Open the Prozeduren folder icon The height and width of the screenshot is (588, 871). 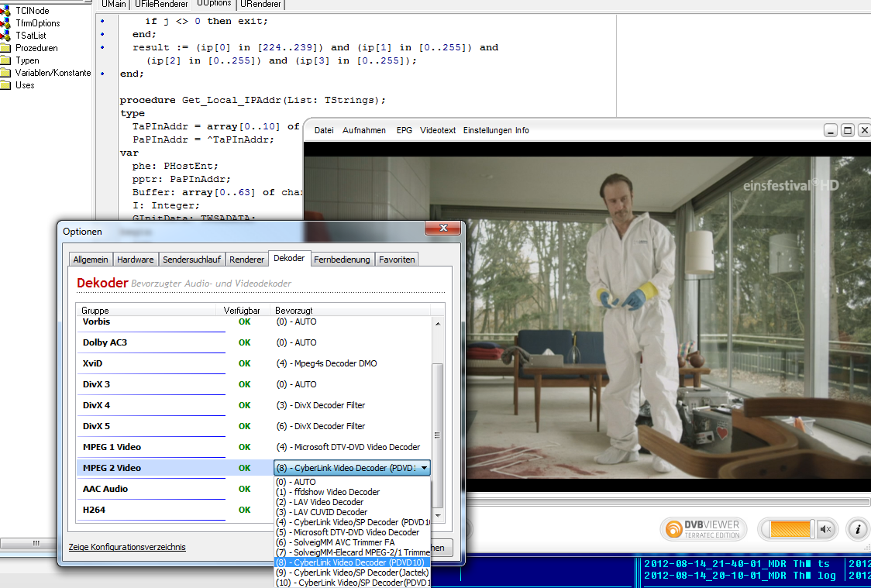pos(6,48)
